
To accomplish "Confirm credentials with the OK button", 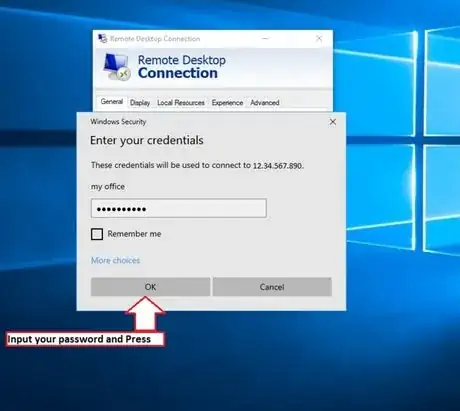I will coord(150,287).
